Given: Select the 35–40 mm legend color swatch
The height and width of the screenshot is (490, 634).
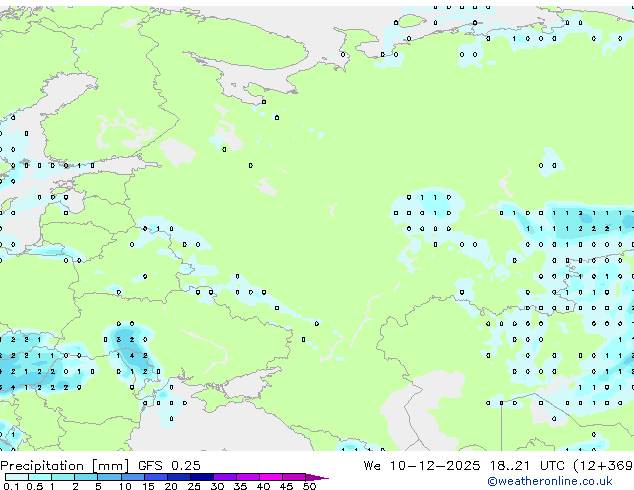Looking at the screenshot, I should pyautogui.click(x=247, y=477).
